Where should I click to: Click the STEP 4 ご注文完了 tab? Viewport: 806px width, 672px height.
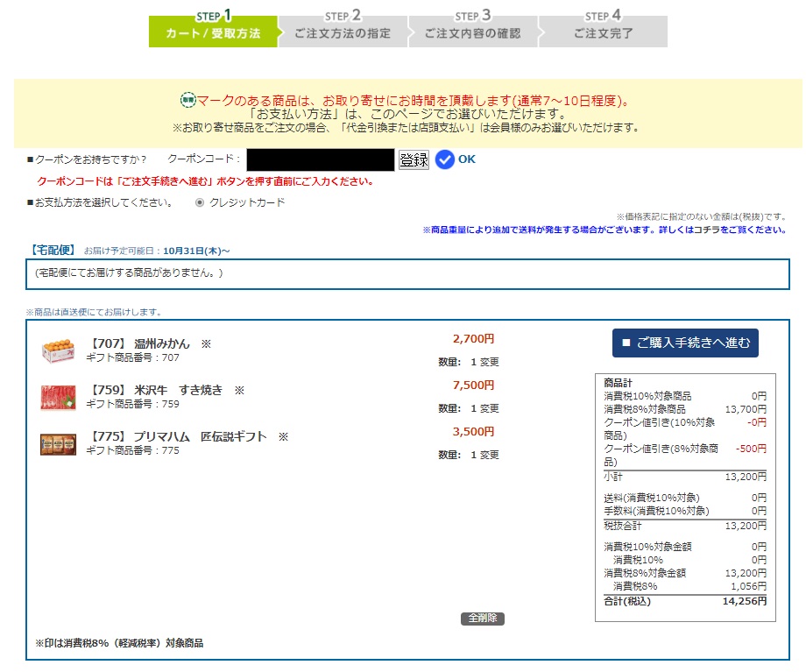pos(604,29)
